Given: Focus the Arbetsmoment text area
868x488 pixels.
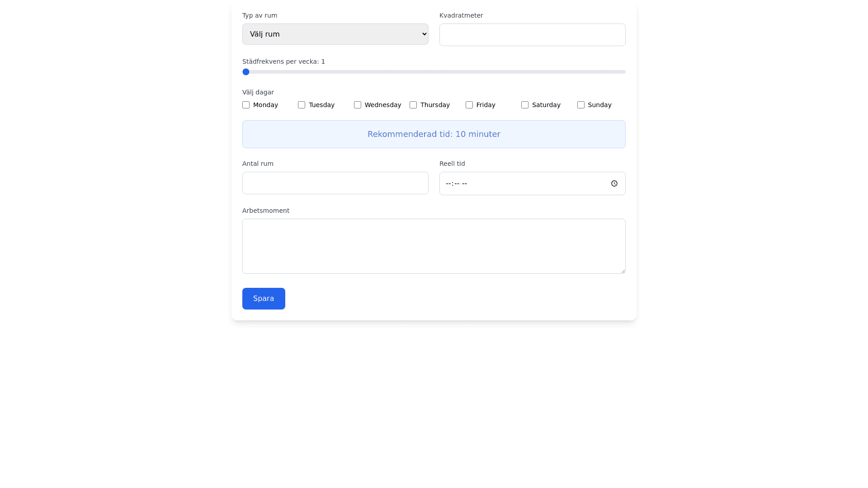Looking at the screenshot, I should (434, 246).
